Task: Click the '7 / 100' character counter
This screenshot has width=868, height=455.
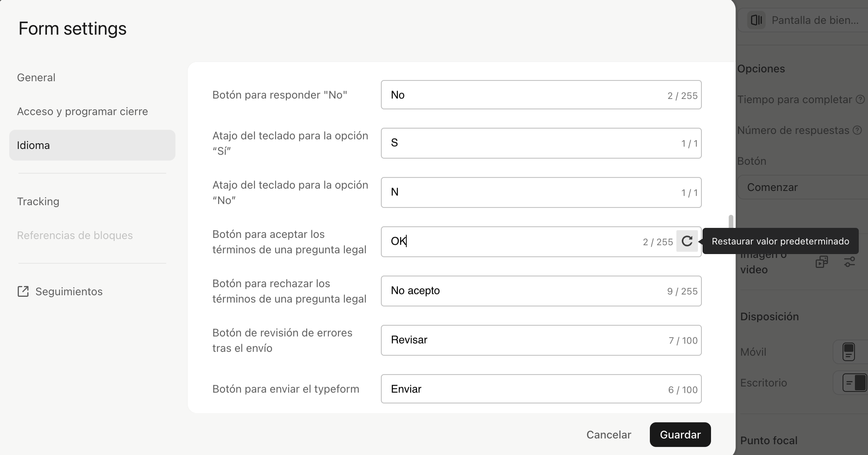Action: (683, 341)
